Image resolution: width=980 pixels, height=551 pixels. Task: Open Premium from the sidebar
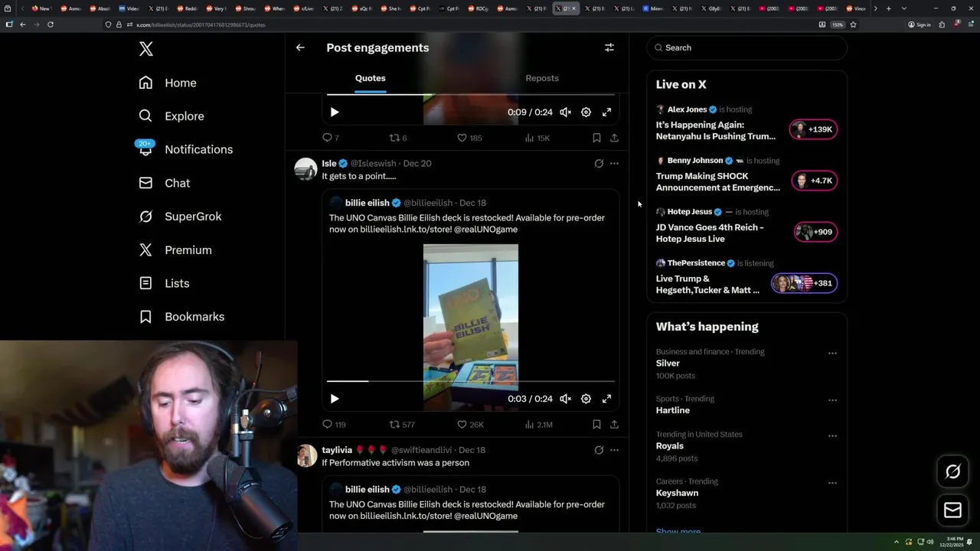[175, 250]
